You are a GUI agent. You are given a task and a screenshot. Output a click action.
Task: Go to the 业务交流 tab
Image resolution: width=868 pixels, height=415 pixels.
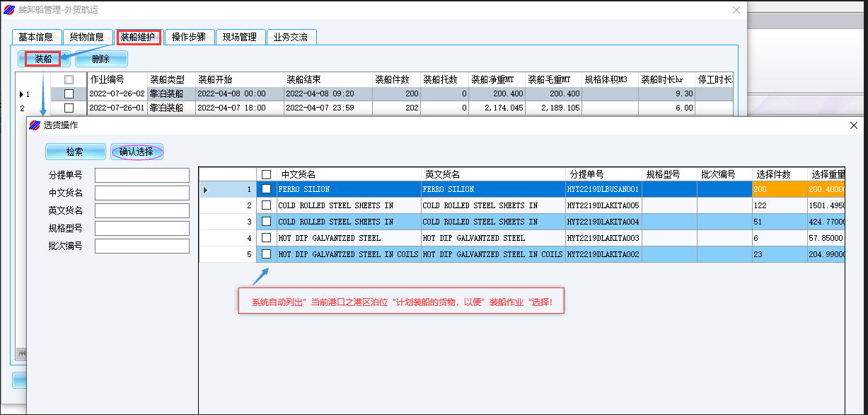point(291,37)
